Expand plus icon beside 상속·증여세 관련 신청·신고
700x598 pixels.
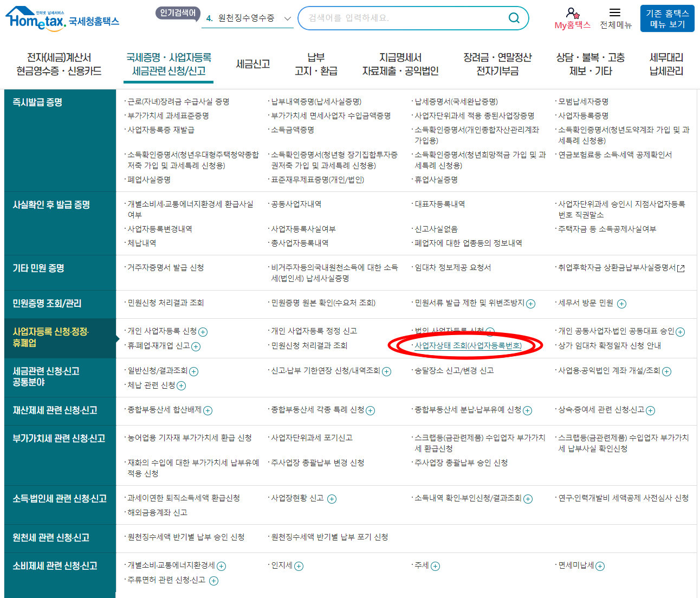tap(651, 410)
